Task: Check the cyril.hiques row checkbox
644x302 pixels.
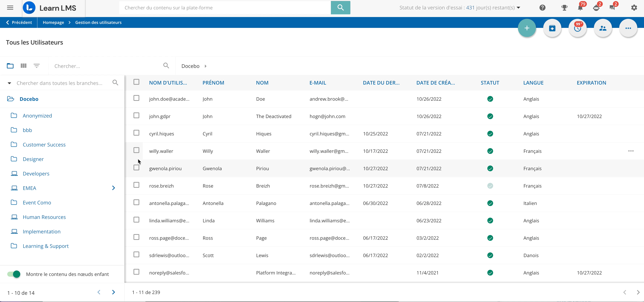Action: (136, 133)
